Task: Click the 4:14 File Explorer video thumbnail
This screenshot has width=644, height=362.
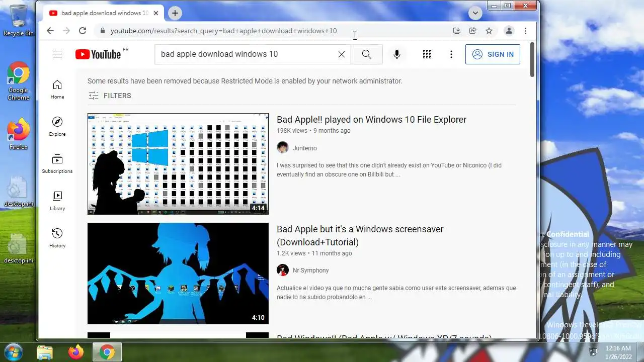Action: click(178, 164)
